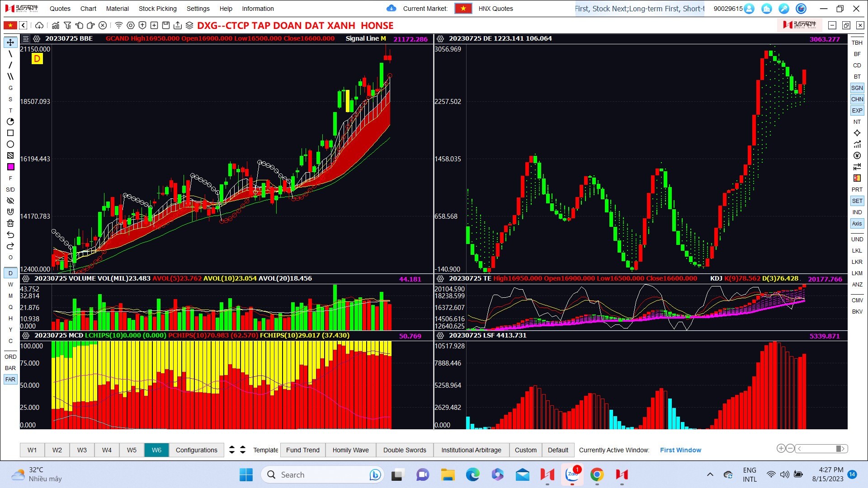Toggle the EXP button in right sidebar
This screenshot has height=488, width=868.
[857, 111]
